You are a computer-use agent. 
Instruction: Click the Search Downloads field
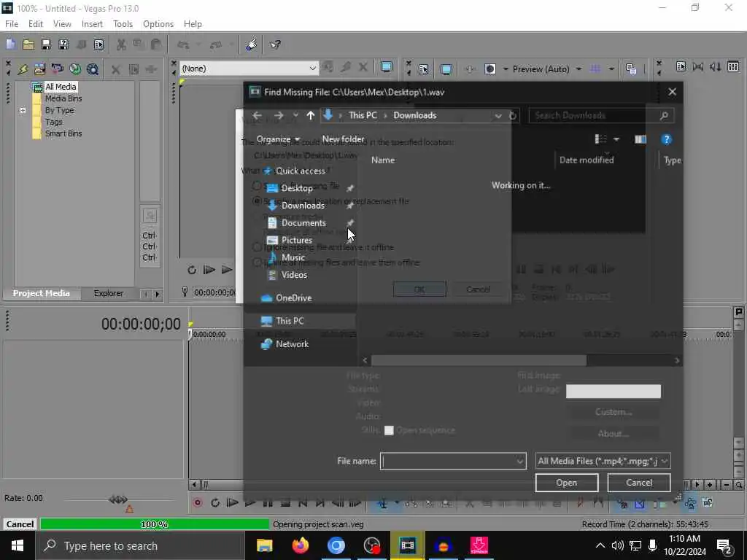[600, 116]
